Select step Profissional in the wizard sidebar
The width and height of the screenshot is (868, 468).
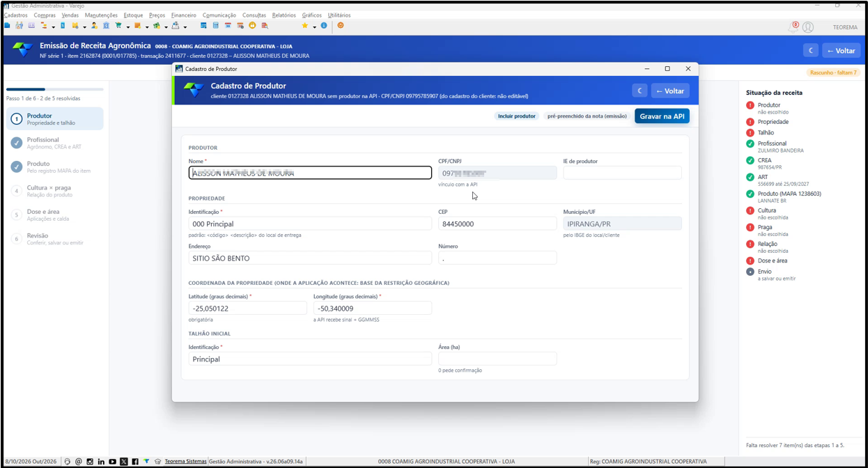(55, 143)
